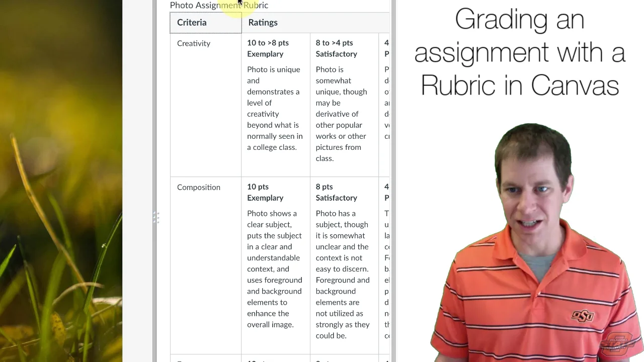Choose Composition 10 pts Exemplary rating
Screen dimensions: 644x362
coord(276,265)
